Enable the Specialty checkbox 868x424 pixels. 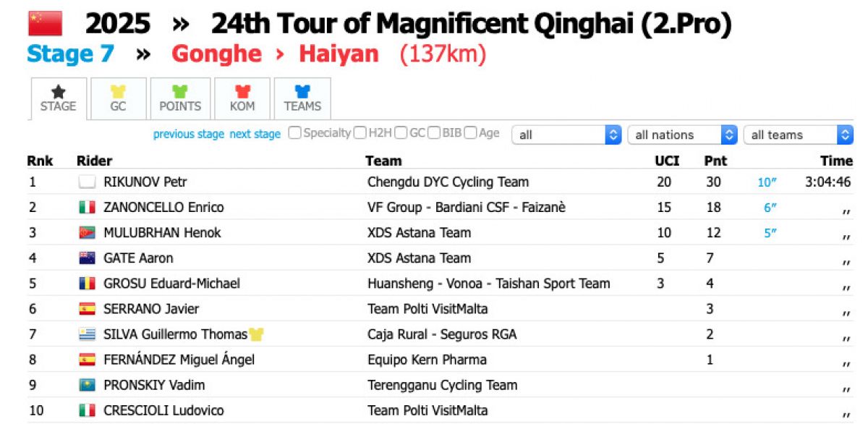pyautogui.click(x=294, y=133)
